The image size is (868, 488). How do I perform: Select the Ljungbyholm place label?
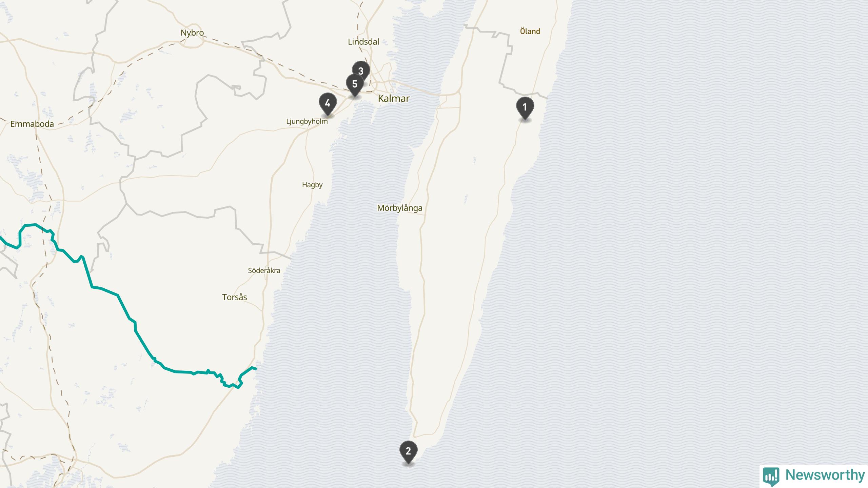(x=307, y=122)
